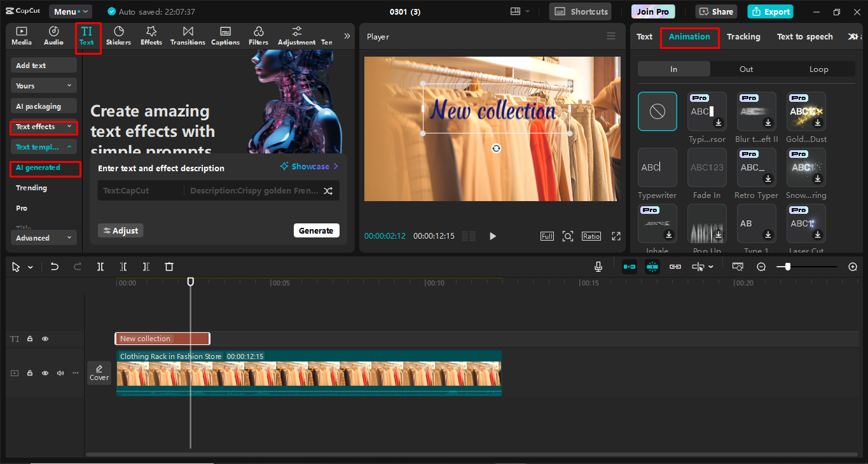
Task: Open the Stickers panel
Action: coord(118,36)
